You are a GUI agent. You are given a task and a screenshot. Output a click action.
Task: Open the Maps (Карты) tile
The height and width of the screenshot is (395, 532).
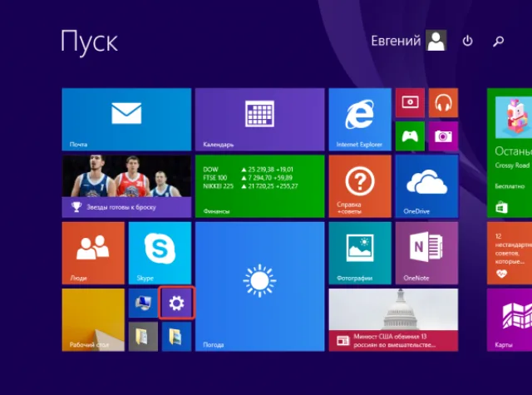510,320
